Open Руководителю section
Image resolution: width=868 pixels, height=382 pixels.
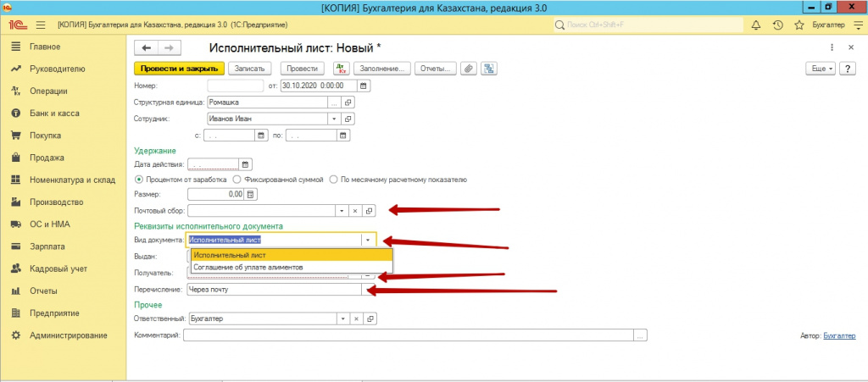57,69
